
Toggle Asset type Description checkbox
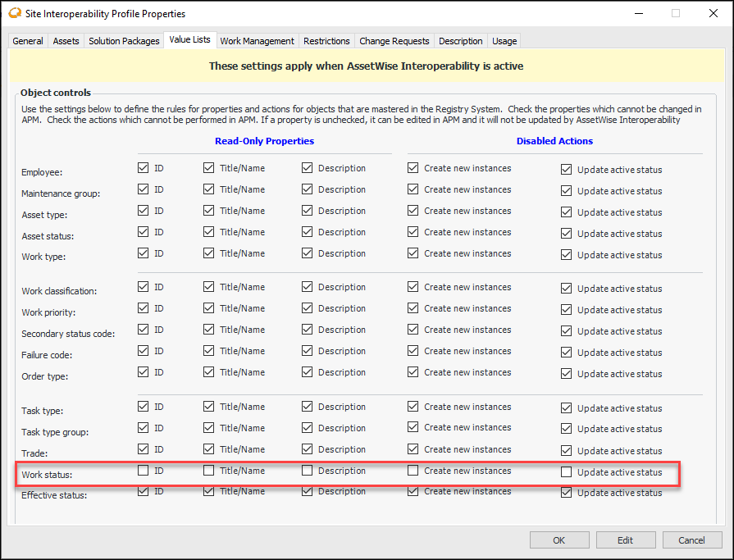308,211
